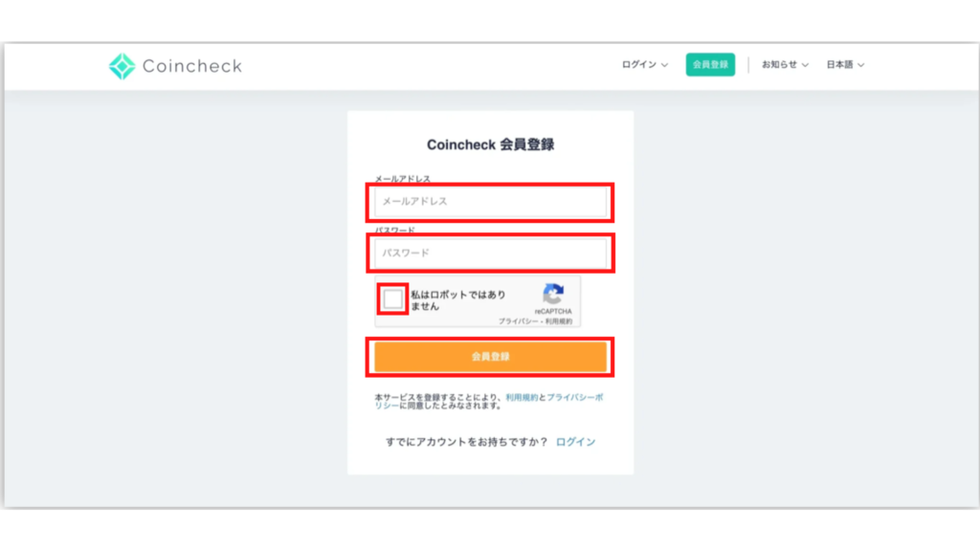Submit with the orange 会員登録 button
The width and height of the screenshot is (980, 551).
tap(491, 357)
